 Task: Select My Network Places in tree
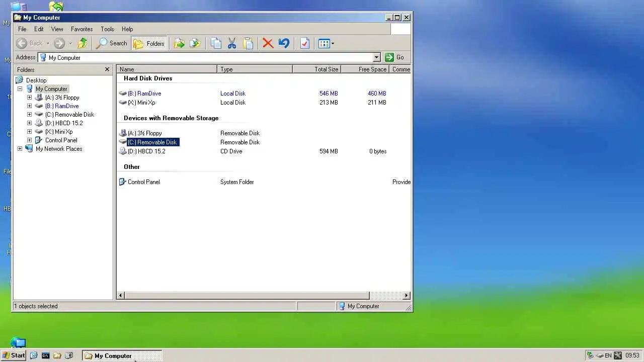(59, 149)
